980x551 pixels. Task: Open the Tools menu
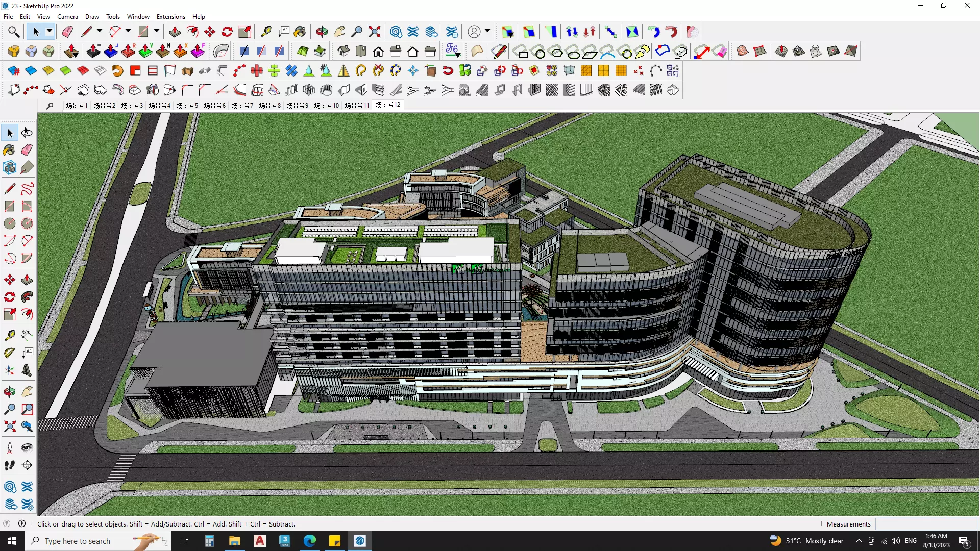click(113, 17)
